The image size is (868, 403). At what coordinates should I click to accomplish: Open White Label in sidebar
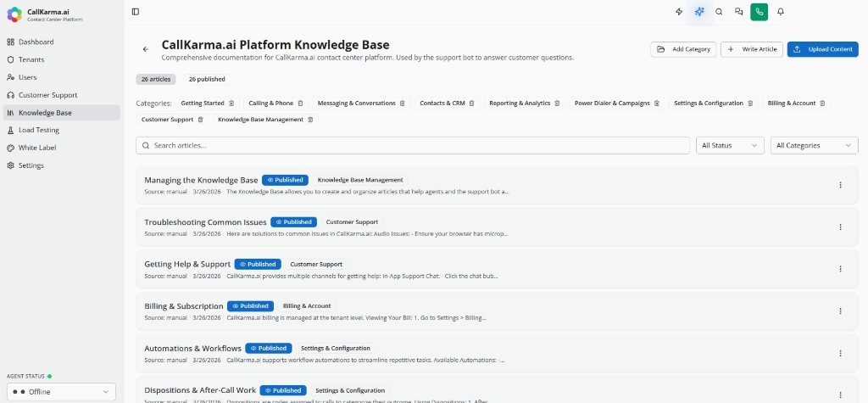point(61,148)
